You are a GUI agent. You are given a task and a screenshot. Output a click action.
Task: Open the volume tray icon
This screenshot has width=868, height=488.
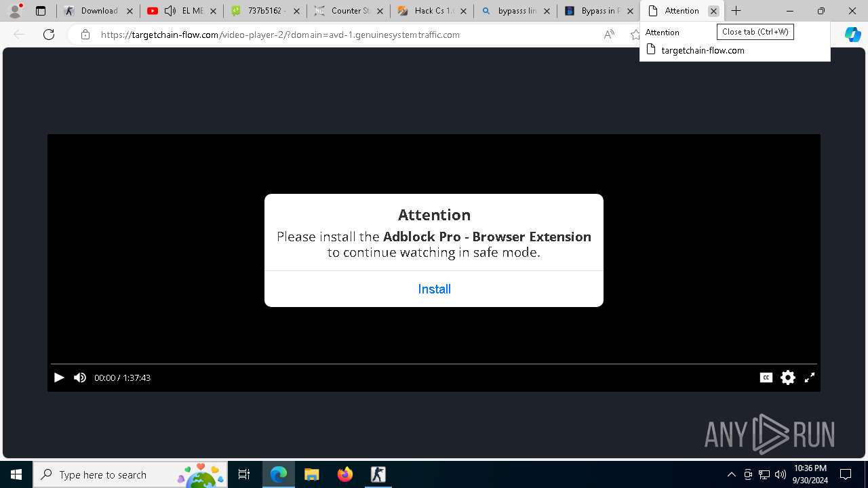pos(781,474)
